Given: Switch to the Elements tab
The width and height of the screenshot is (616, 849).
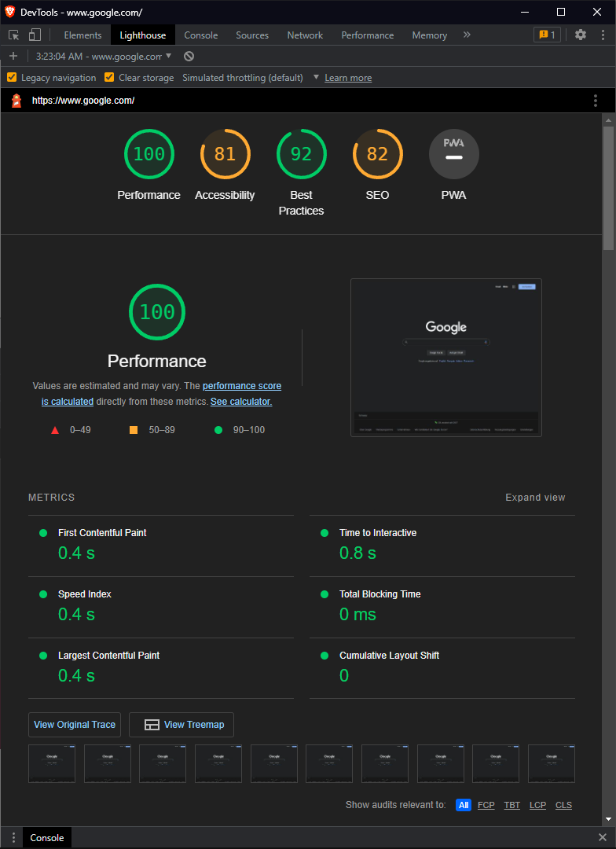Looking at the screenshot, I should (82, 35).
